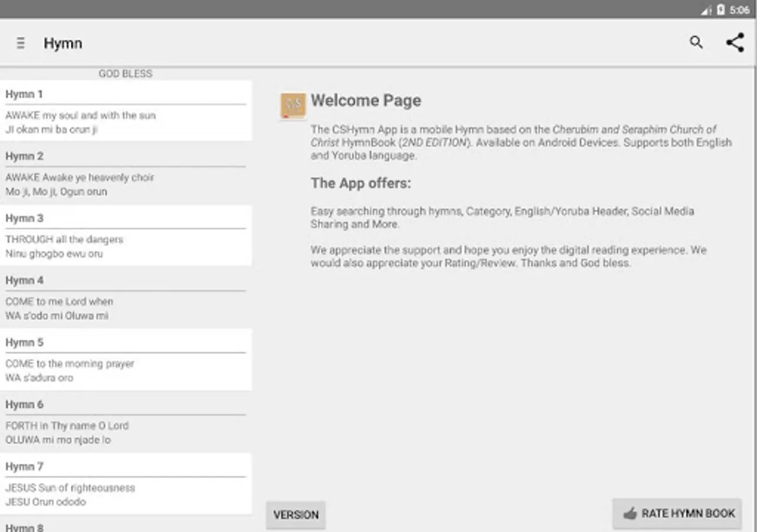Open the hamburger navigation menu
Screen dimensions: 757x532
(21, 43)
